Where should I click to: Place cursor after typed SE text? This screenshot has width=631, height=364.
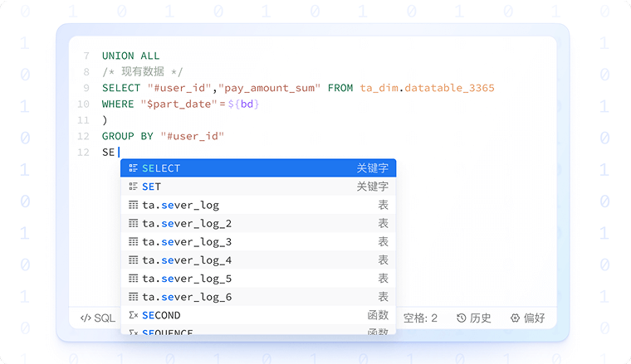117,152
